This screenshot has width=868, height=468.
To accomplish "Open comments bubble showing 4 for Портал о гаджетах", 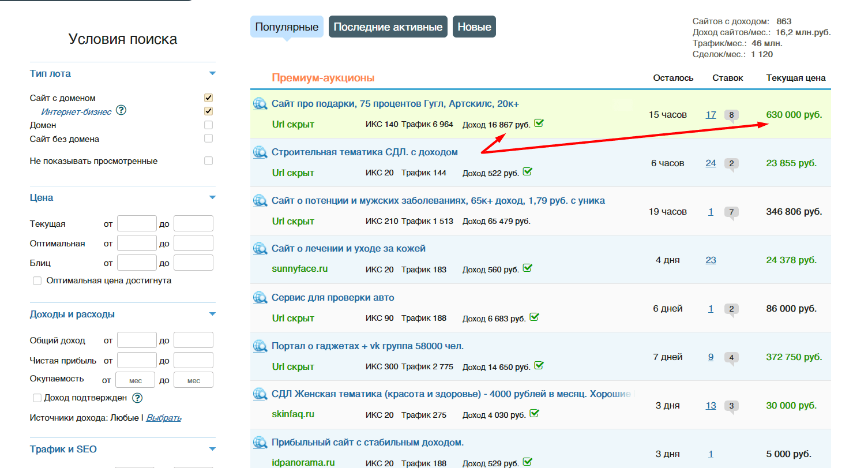I will pyautogui.click(x=731, y=358).
